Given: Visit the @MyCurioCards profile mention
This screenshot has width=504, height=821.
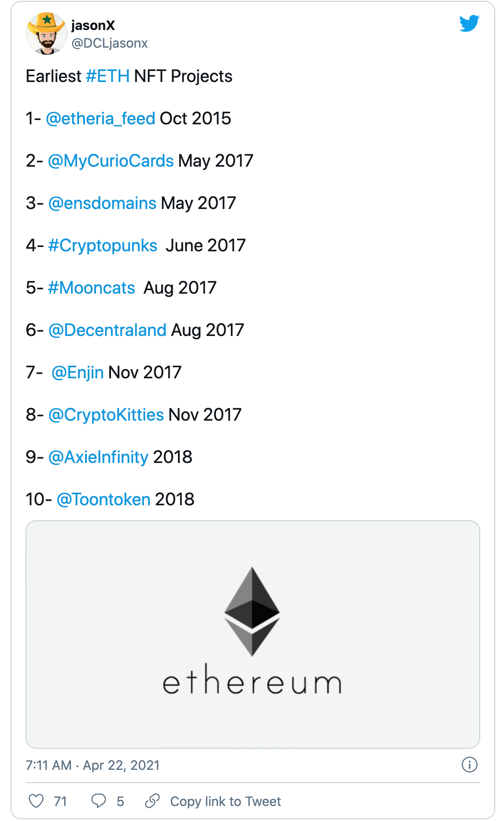Looking at the screenshot, I should (x=111, y=161).
